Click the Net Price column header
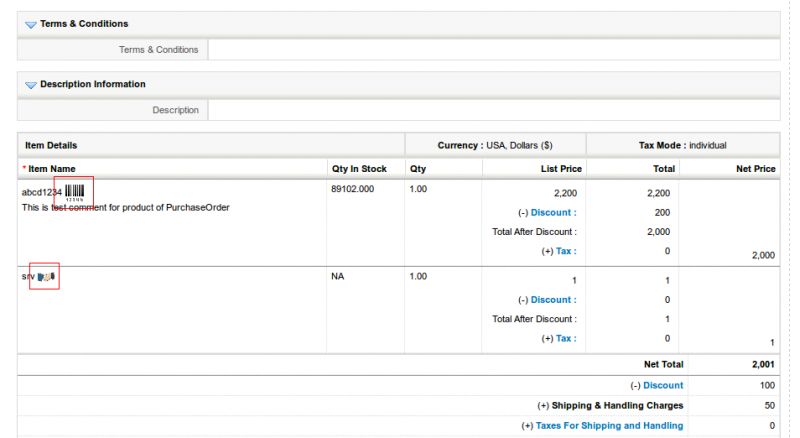This screenshot has height=438, width=800. (755, 169)
